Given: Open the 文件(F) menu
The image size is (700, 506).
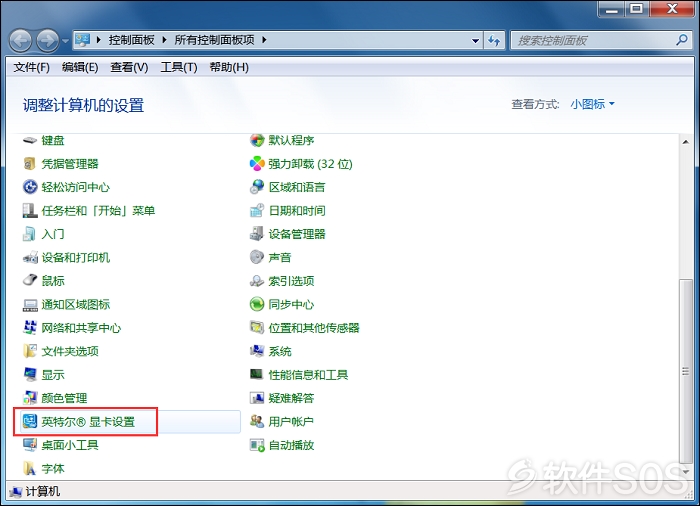Looking at the screenshot, I should click(x=31, y=67).
